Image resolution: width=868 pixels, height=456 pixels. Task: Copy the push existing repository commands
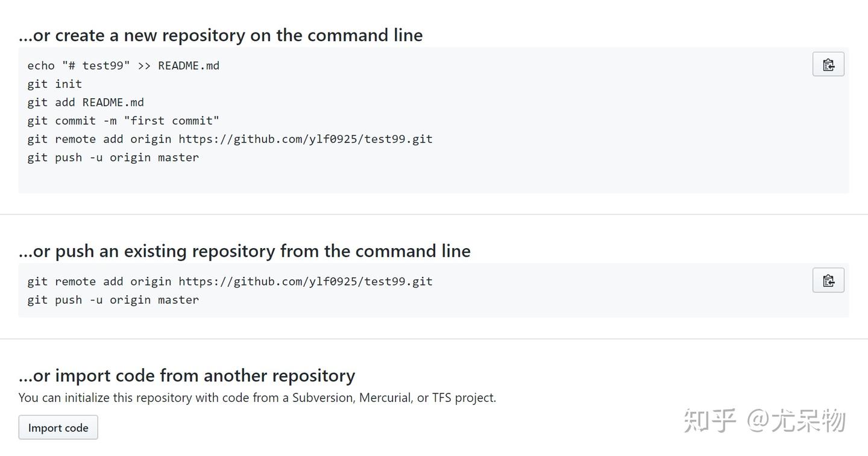point(828,280)
